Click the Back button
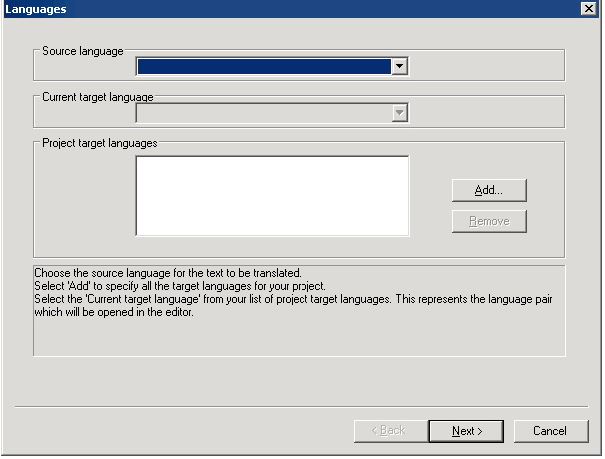The width and height of the screenshot is (605, 459). [x=392, y=432]
